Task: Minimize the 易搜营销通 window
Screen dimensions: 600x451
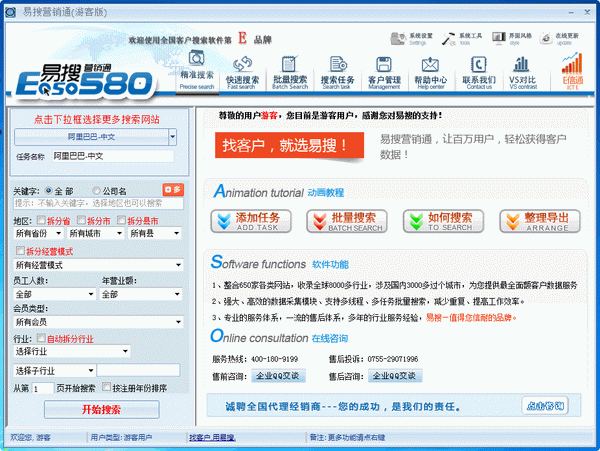Action: click(x=571, y=13)
